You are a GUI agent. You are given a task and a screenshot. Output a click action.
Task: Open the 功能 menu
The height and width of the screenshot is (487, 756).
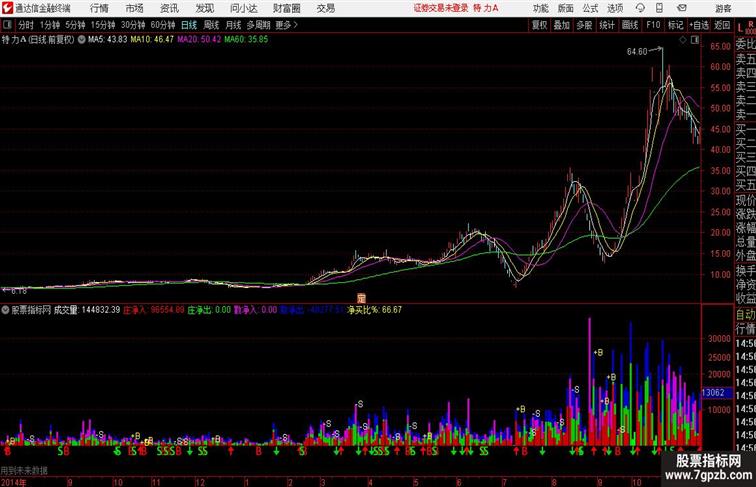click(x=540, y=8)
